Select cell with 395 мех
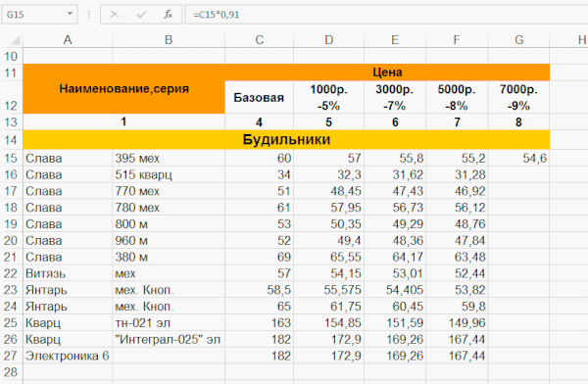The height and width of the screenshot is (384, 588). click(169, 158)
